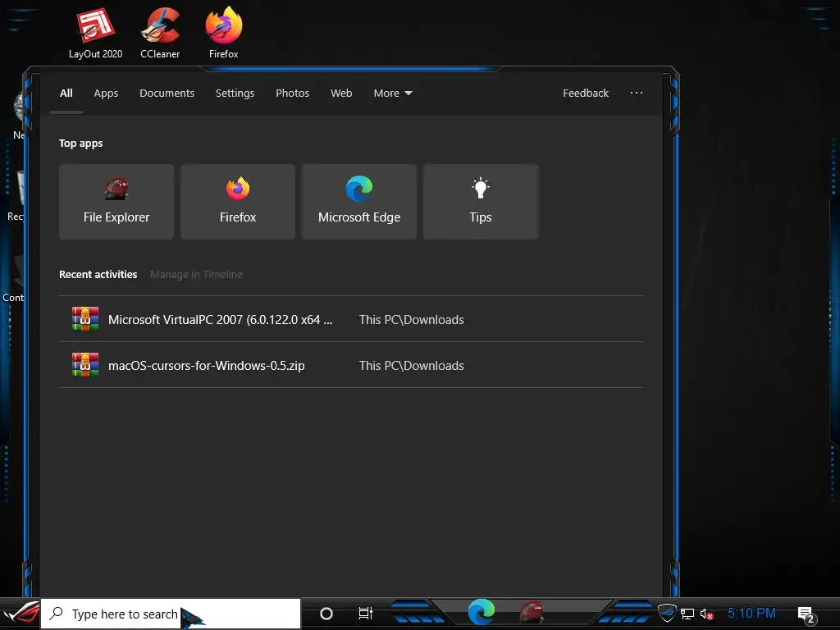Open the Action Center notifications icon
Screen dimensions: 840x630
click(x=806, y=615)
